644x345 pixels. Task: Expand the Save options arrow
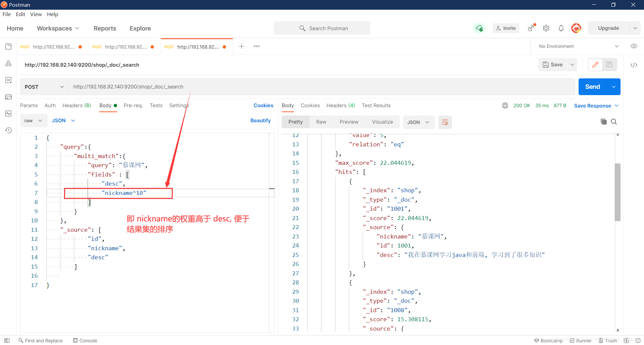pos(572,65)
